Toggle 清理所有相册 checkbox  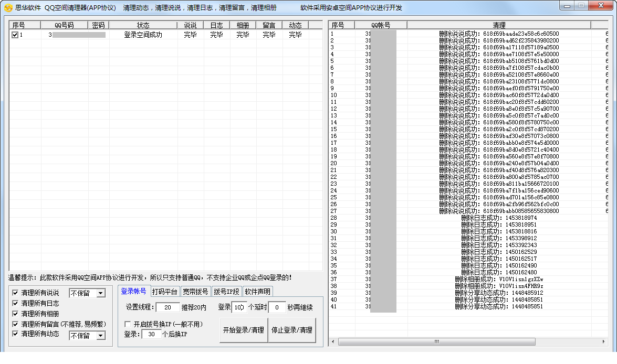(15, 314)
